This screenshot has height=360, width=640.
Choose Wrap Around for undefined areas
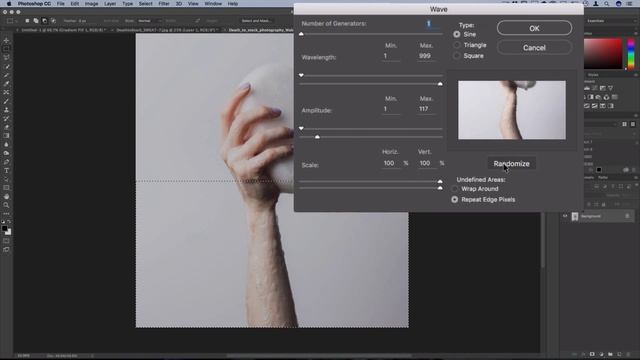(455, 189)
